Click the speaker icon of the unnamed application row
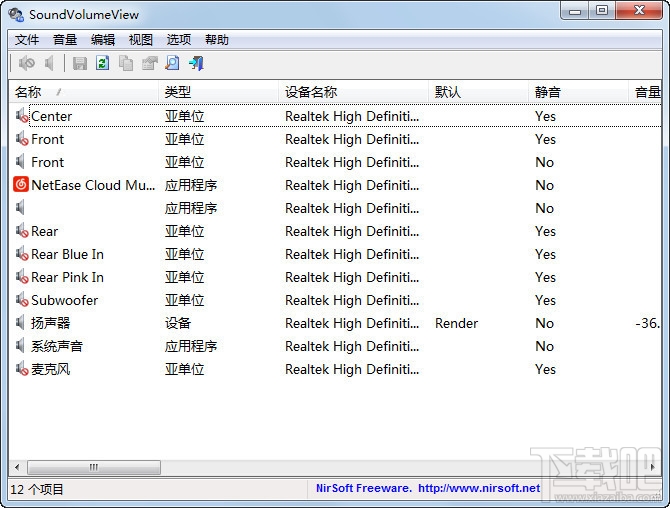Image resolution: width=670 pixels, height=508 pixels. pyautogui.click(x=20, y=208)
